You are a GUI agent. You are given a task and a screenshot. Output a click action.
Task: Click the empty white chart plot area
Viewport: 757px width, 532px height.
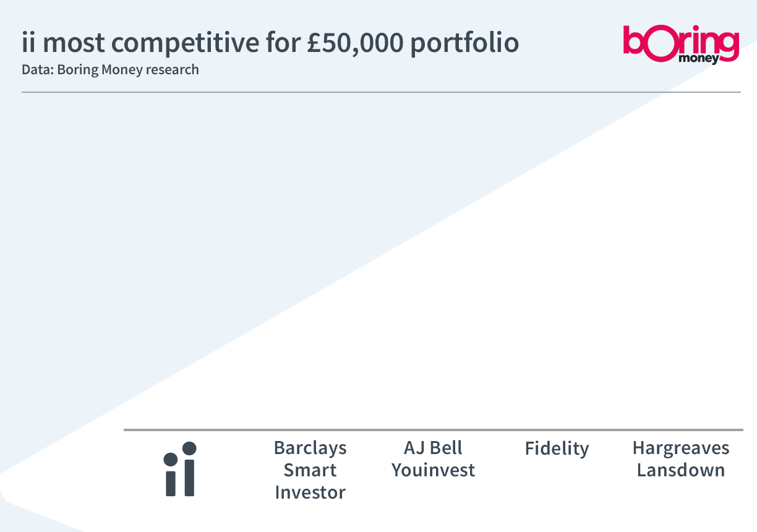coord(433,260)
